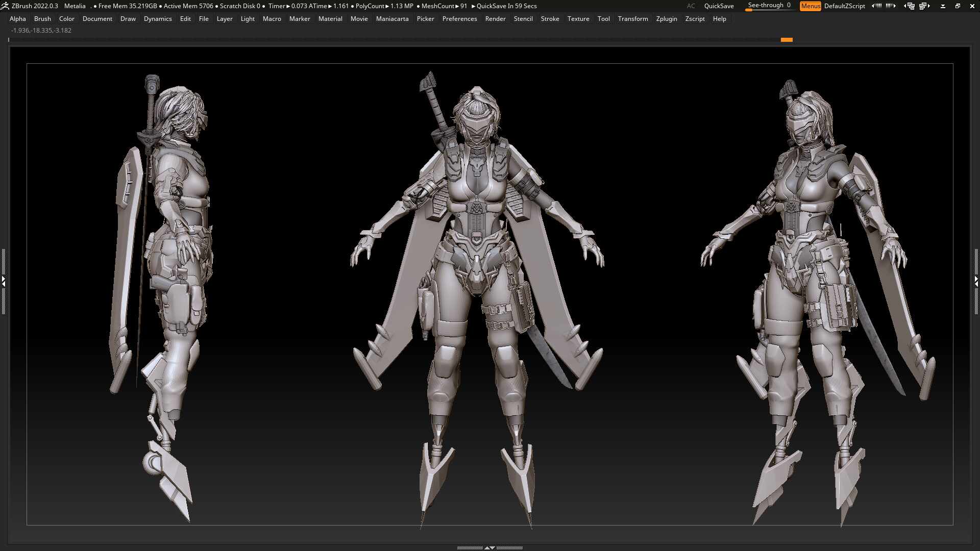The image size is (980, 551).
Task: Click the side-view character model in canvas
Action: 162,298
